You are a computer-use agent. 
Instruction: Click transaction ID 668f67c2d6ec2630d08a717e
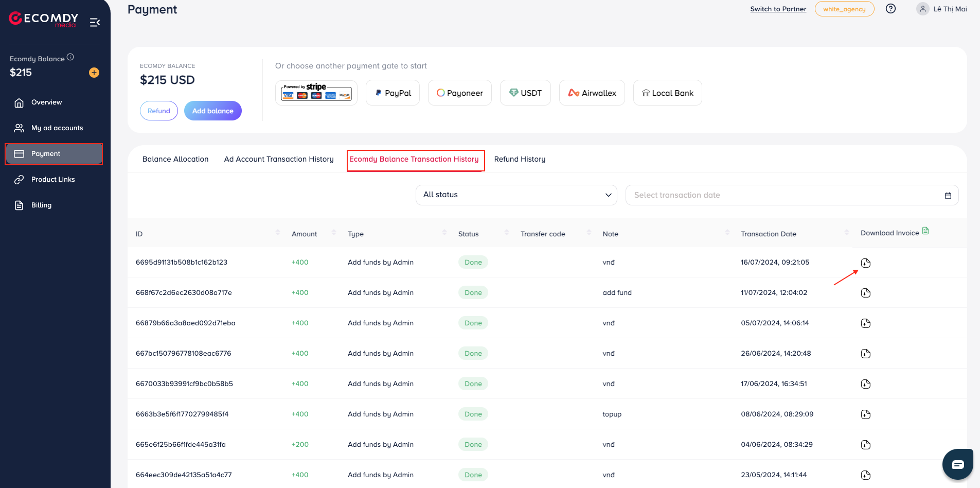(184, 293)
